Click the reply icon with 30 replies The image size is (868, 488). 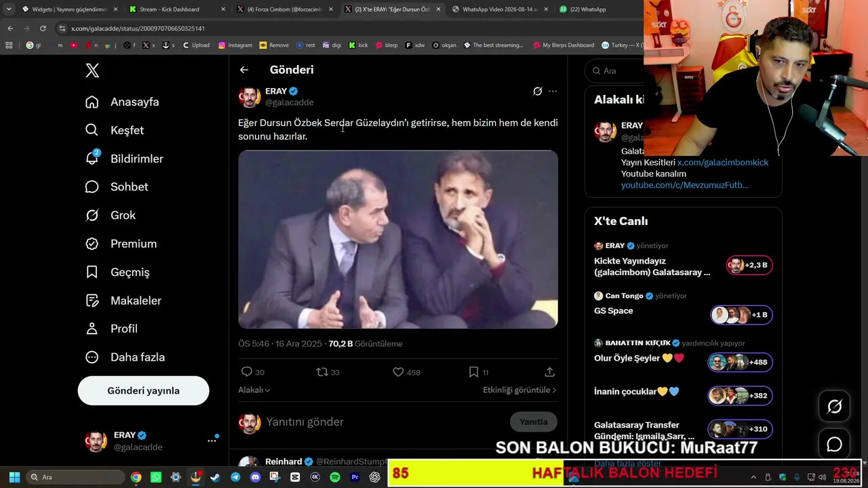click(247, 372)
